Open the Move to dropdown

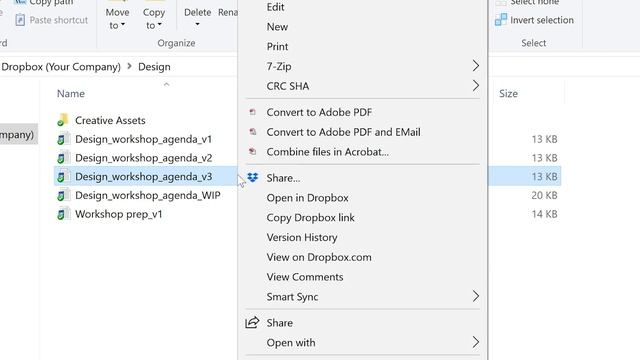point(117,19)
